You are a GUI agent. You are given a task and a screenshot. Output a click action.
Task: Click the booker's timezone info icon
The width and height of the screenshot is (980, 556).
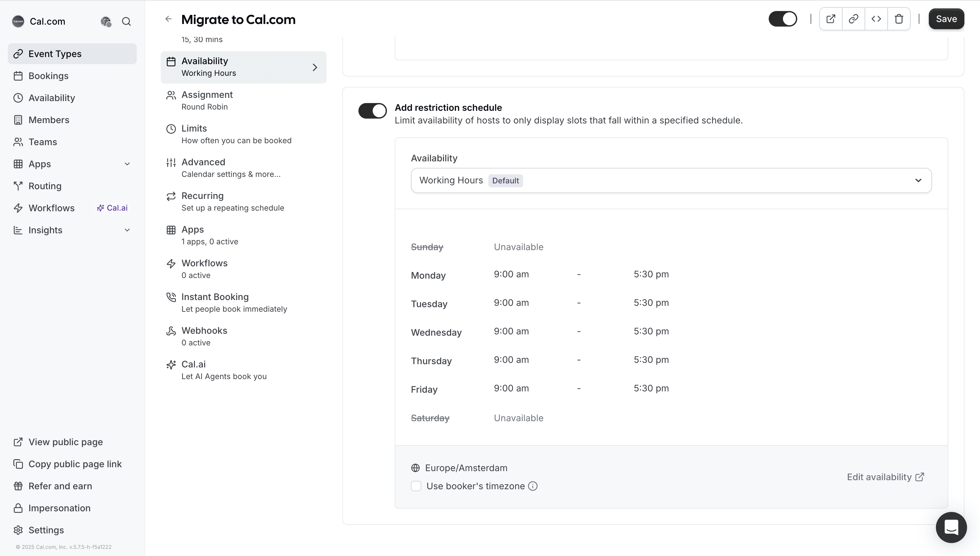click(533, 486)
